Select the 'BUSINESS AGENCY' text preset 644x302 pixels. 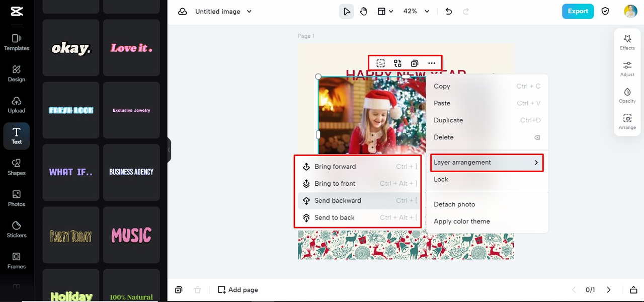(131, 173)
